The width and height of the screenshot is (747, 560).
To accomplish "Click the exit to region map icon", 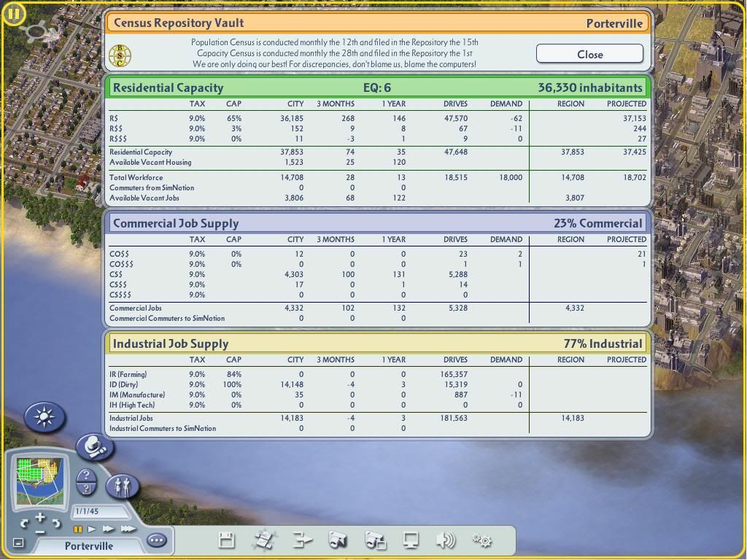I will point(264,540).
